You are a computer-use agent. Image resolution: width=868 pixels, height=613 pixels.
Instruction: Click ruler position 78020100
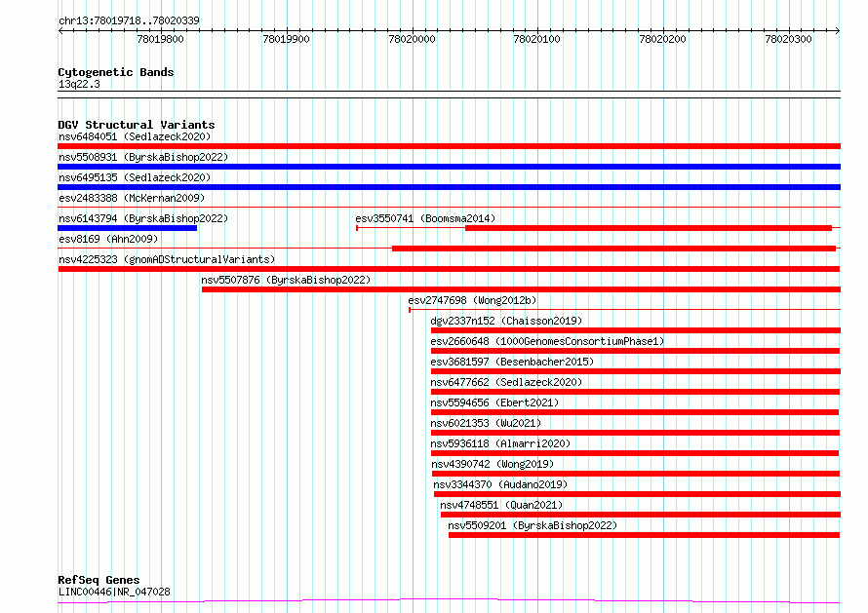(x=537, y=39)
